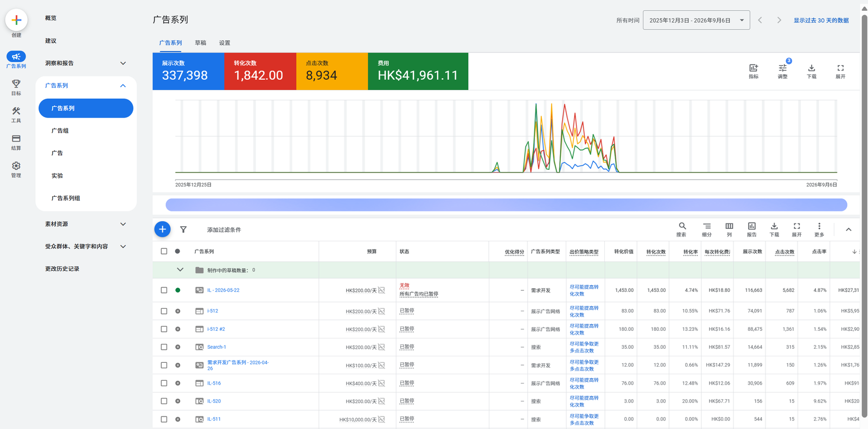Open the 报告 report icon in table toolbar

coord(751,226)
